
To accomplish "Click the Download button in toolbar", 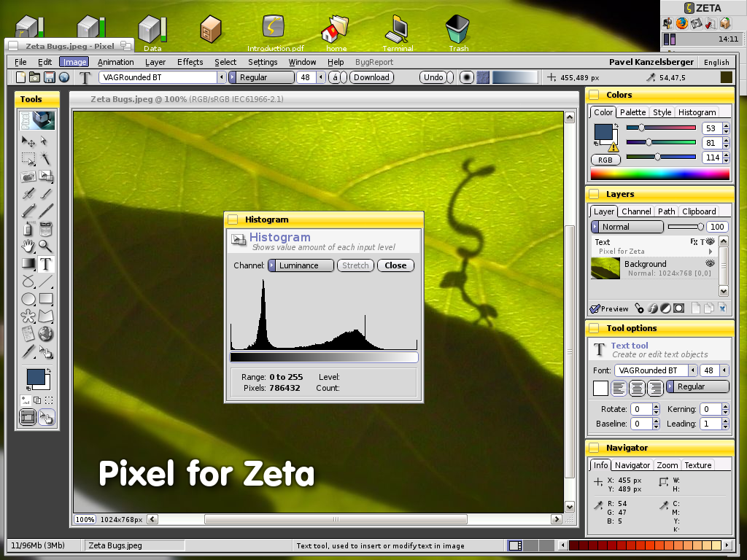I will [x=371, y=77].
